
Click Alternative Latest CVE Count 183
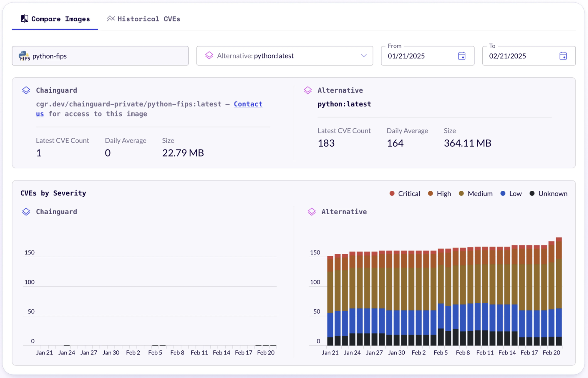[326, 143]
